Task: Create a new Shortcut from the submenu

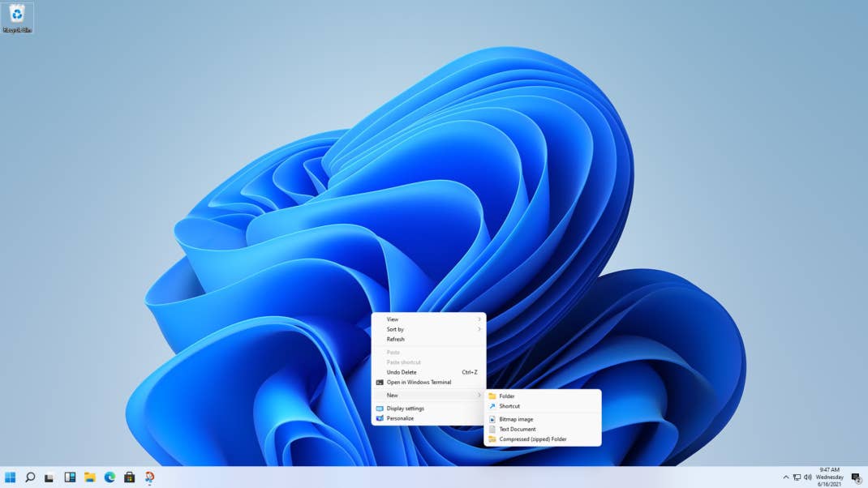Action: click(543, 406)
